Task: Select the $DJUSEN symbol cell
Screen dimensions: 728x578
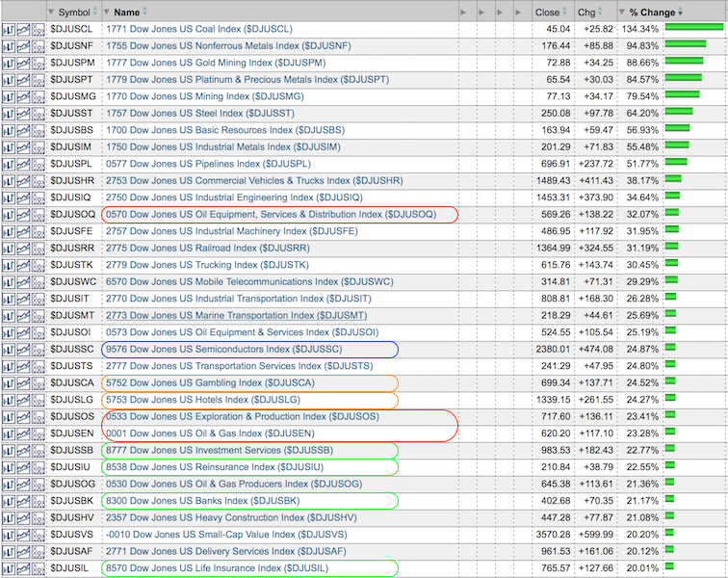Action: 72,433
